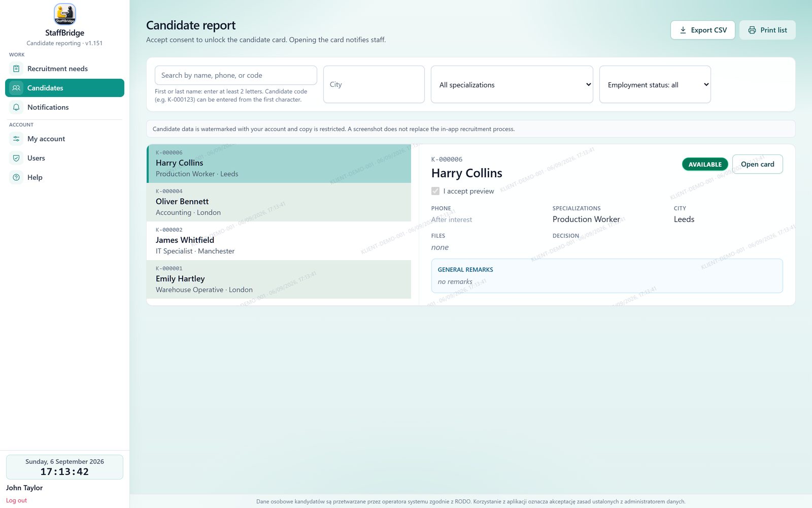Screen dimensions: 812x508
Task: Select the Oliver Bennett candidate row
Action: point(279,202)
